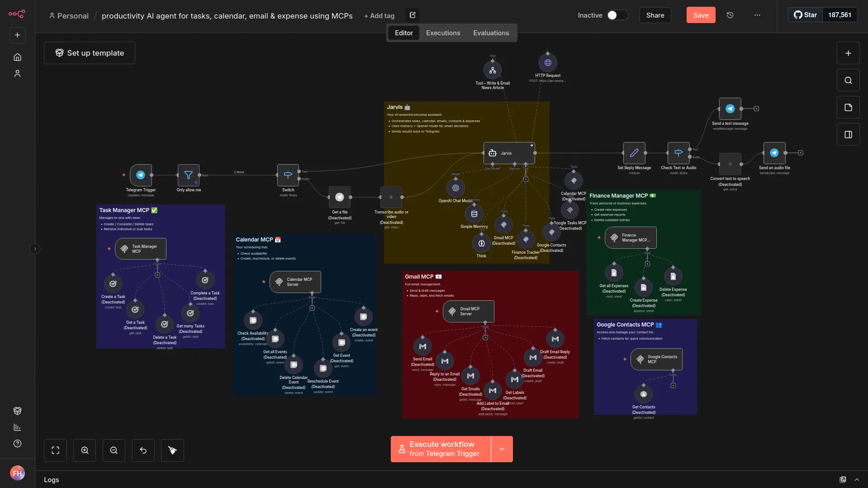Select the OpenAI Chat Model node

(x=455, y=188)
